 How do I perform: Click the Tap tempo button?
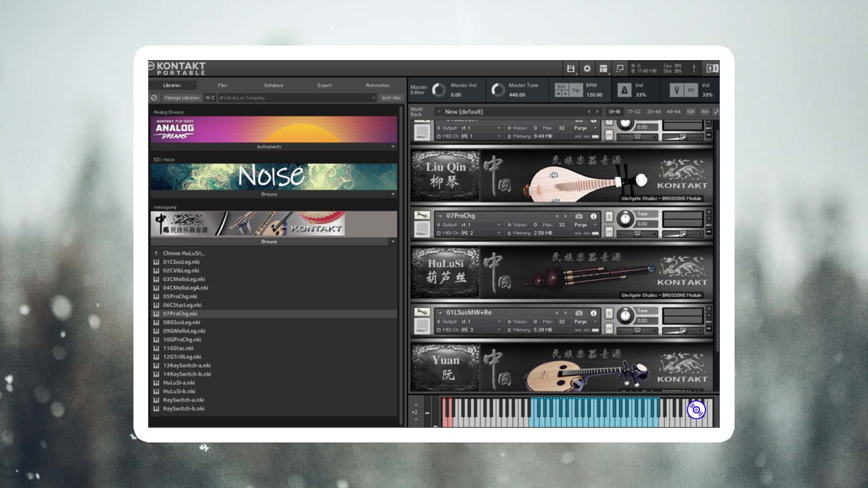pyautogui.click(x=576, y=90)
